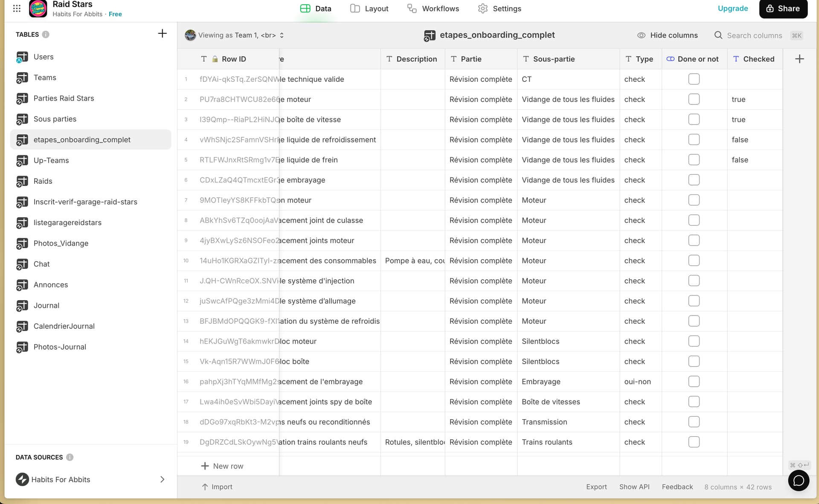
Task: Click the Raid Stars app logo
Action: coord(38,9)
